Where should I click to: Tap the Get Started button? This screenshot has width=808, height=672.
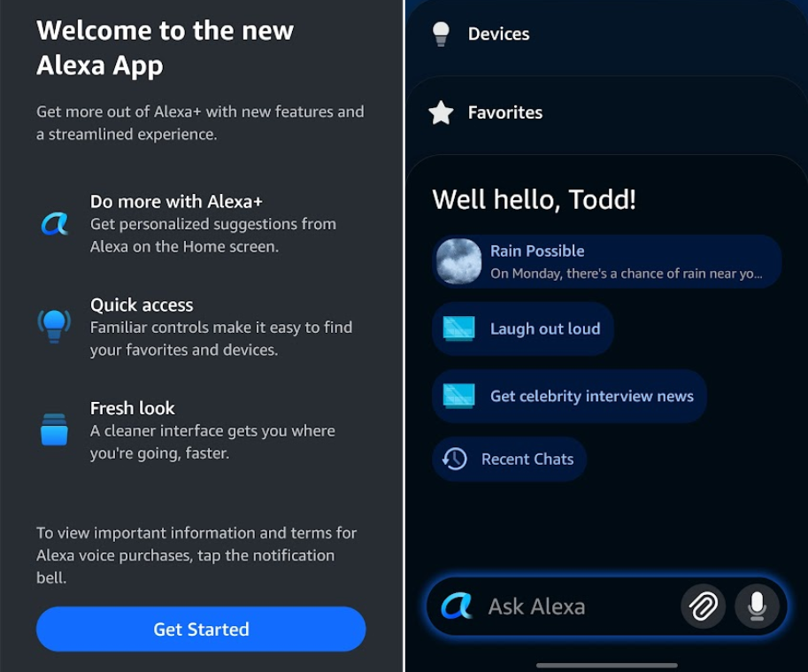pyautogui.click(x=201, y=630)
